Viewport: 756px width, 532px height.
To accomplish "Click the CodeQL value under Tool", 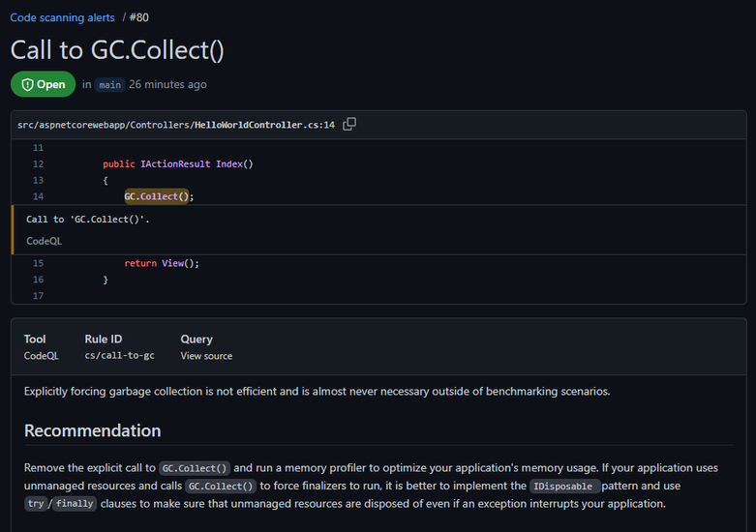I will pyautogui.click(x=41, y=356).
